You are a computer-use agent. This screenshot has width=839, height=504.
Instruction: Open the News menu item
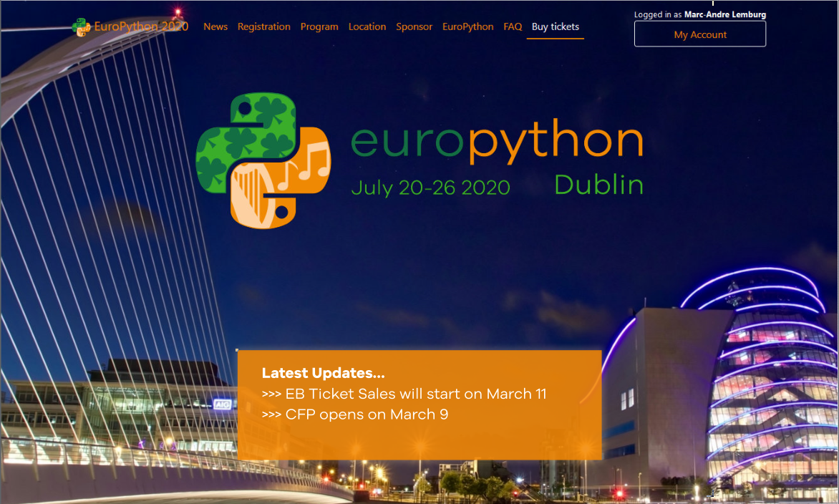click(215, 26)
